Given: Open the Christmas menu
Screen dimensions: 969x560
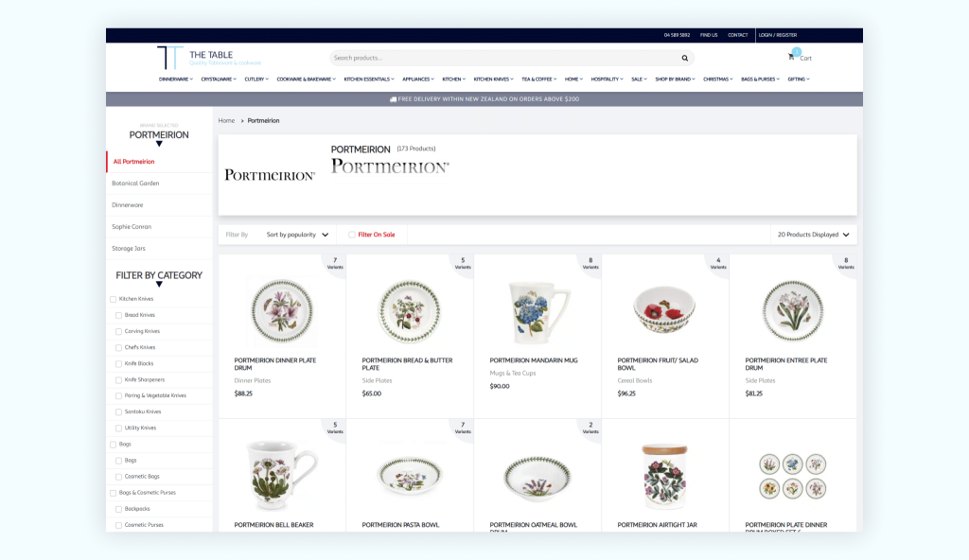Looking at the screenshot, I should point(717,79).
